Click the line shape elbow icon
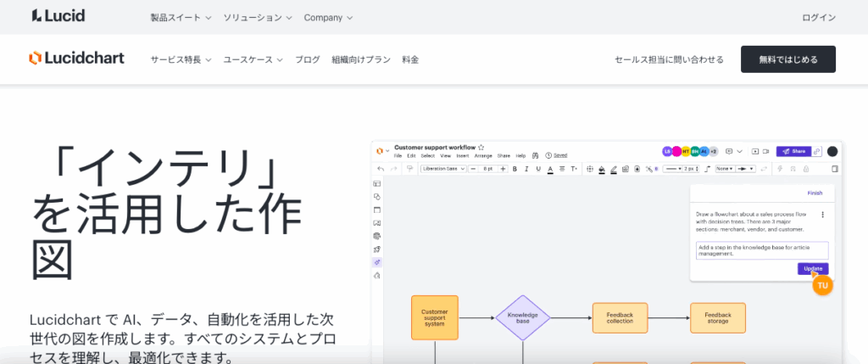Screen dimensions: 868x364 pos(708,169)
